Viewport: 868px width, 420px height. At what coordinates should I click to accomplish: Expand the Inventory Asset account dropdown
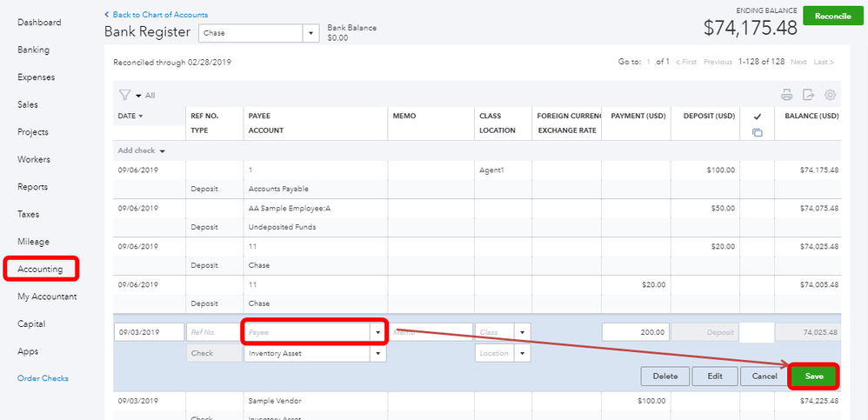[377, 354]
